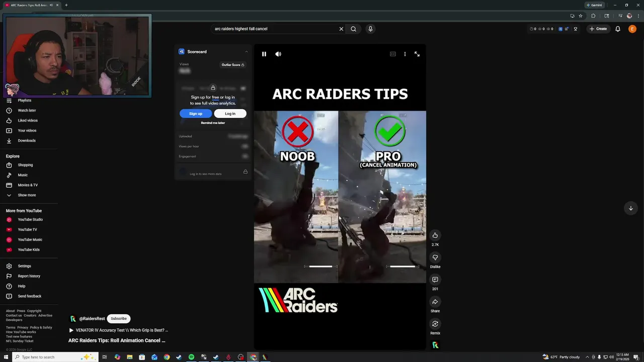Open YouTube notifications bell

click(x=618, y=29)
